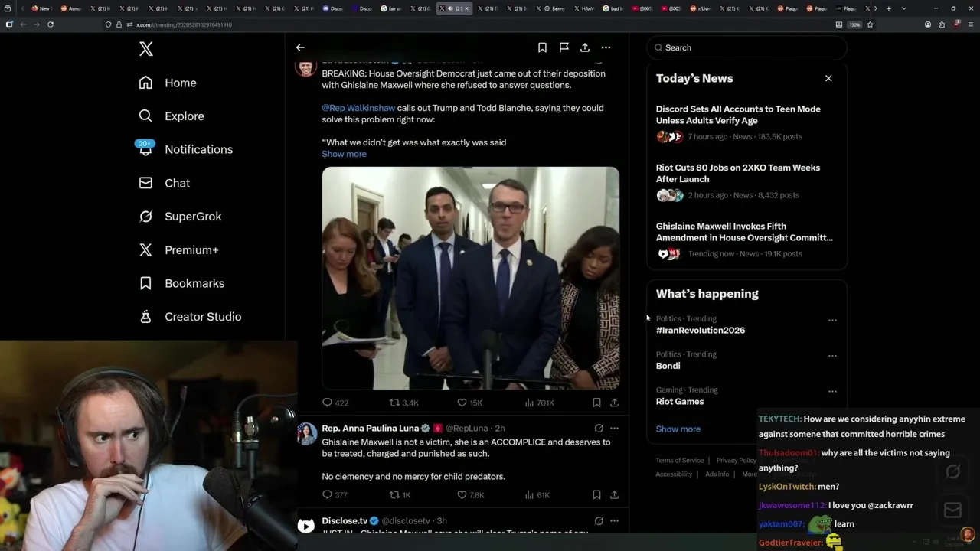Viewport: 980px width, 551px height.
Task: Open options for #IranRevolution2026 trend
Action: point(832,321)
